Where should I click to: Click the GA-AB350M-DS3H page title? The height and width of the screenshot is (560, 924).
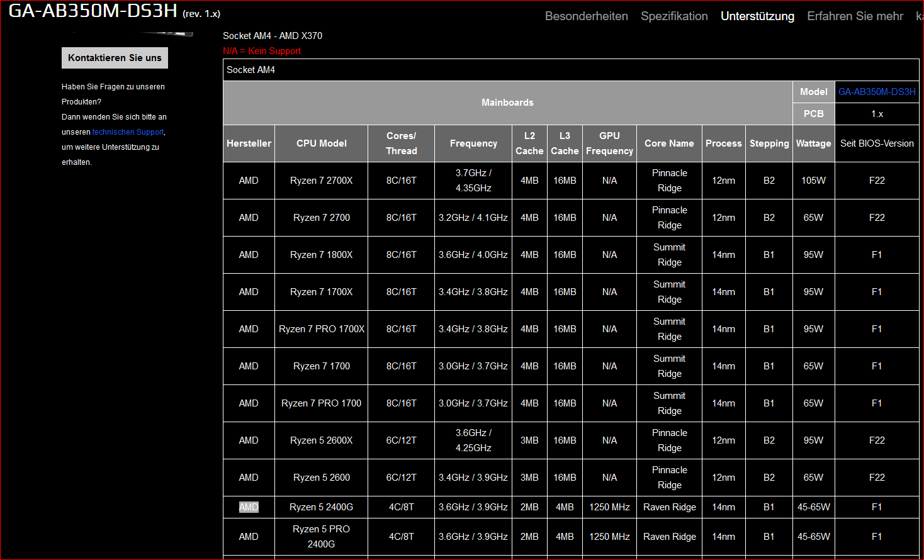93,11
